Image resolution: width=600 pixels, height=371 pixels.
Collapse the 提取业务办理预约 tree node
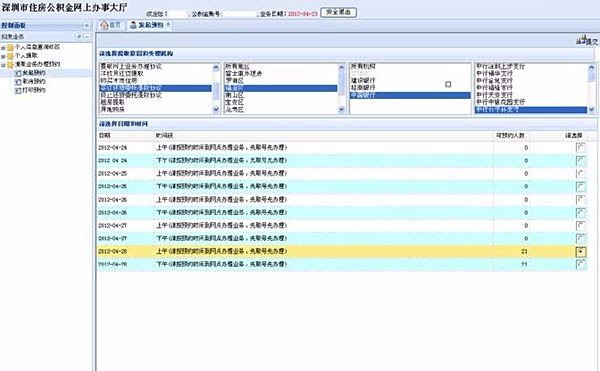tap(3, 65)
